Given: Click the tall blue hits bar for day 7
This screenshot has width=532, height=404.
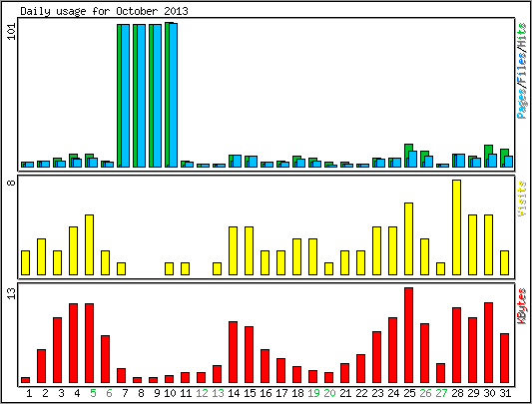Looking at the screenshot, I should 125,96.
